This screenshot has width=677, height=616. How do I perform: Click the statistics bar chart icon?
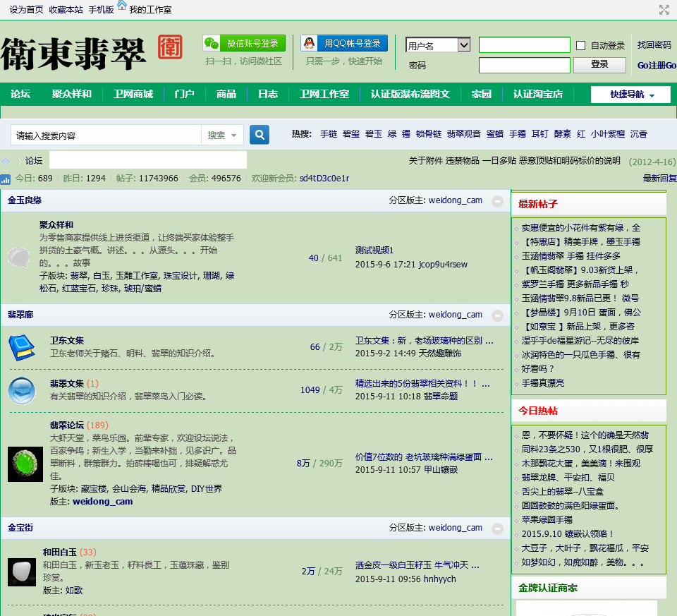pos(6,179)
